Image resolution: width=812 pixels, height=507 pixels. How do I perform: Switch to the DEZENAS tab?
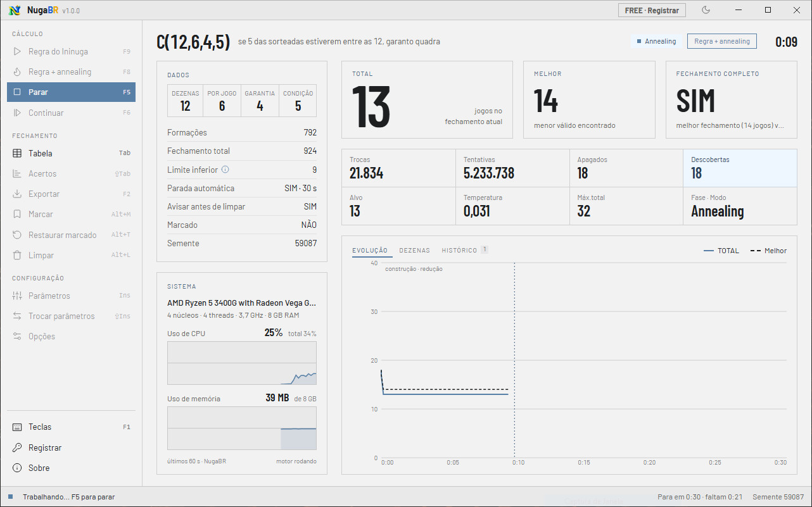[414, 251]
